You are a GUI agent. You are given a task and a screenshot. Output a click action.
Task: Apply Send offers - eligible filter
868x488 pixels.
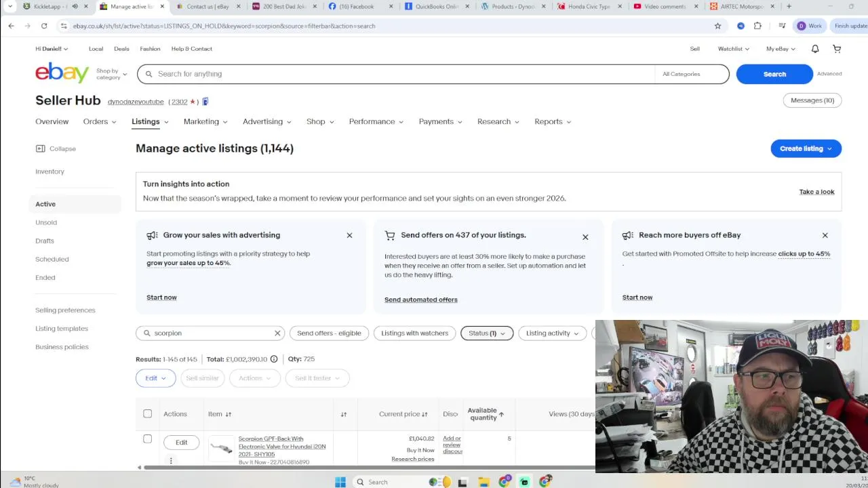point(329,333)
